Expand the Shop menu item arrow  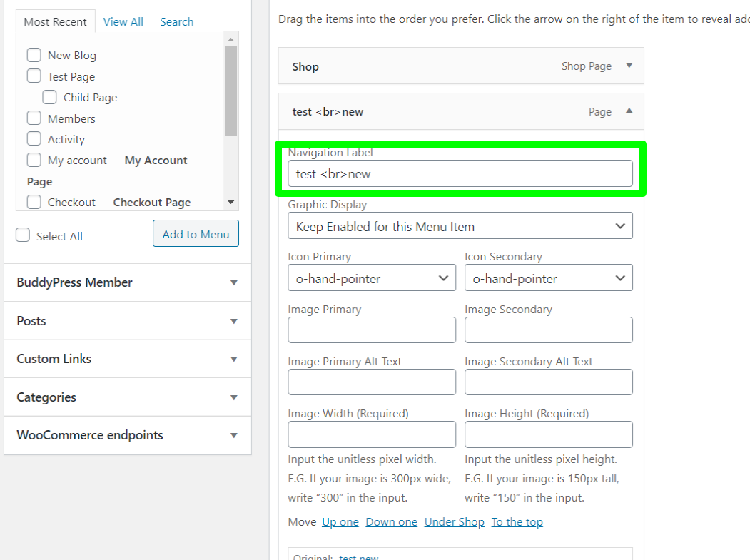(629, 66)
